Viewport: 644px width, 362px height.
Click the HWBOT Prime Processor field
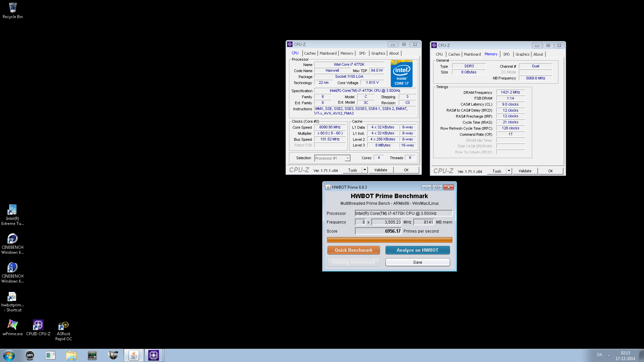click(x=404, y=213)
